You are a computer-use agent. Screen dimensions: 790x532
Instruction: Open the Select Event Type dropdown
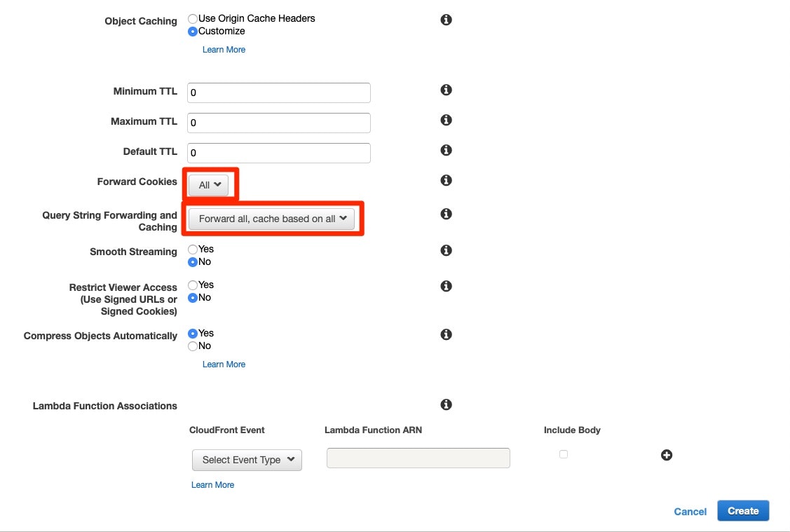point(247,460)
